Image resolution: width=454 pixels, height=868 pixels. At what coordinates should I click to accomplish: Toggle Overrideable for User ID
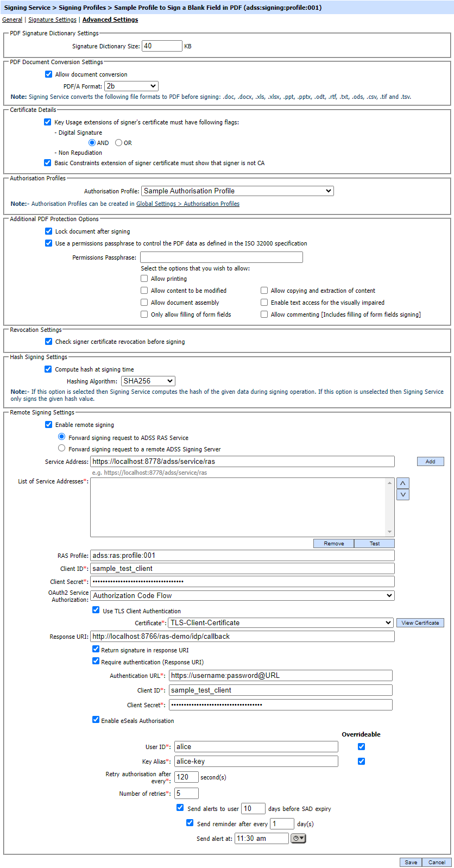click(x=361, y=746)
